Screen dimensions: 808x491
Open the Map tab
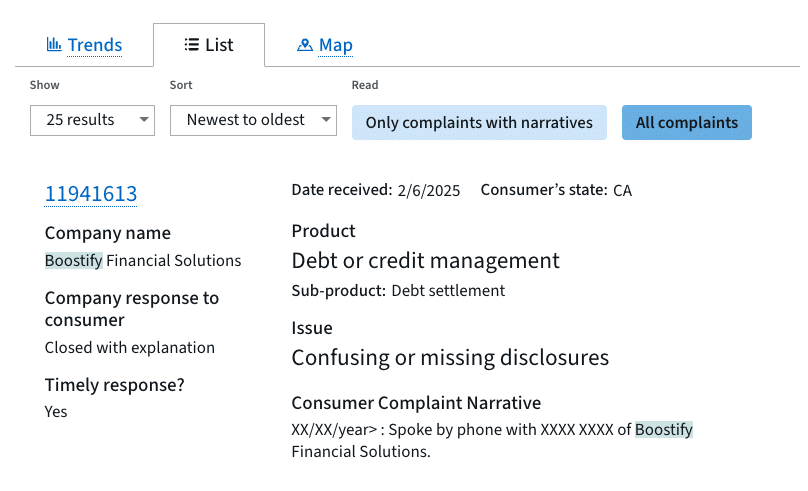(x=335, y=45)
